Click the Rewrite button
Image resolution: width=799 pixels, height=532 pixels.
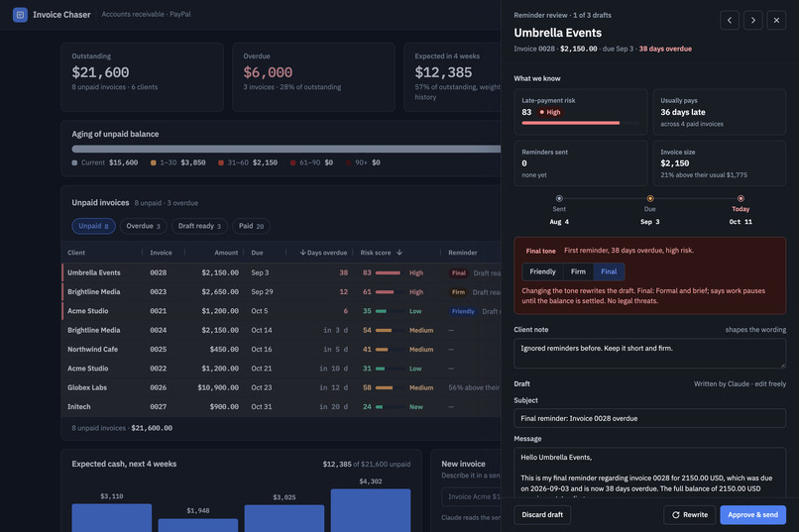coord(689,515)
